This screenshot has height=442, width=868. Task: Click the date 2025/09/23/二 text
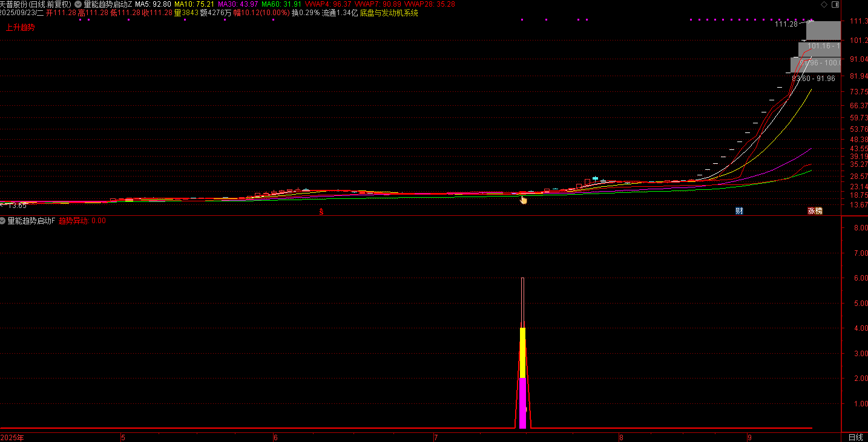(x=22, y=13)
